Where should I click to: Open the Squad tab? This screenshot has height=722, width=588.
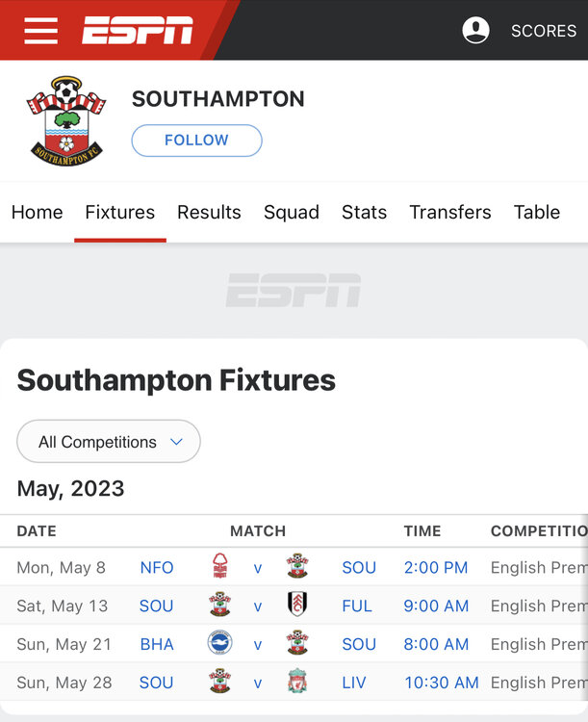[x=292, y=212]
